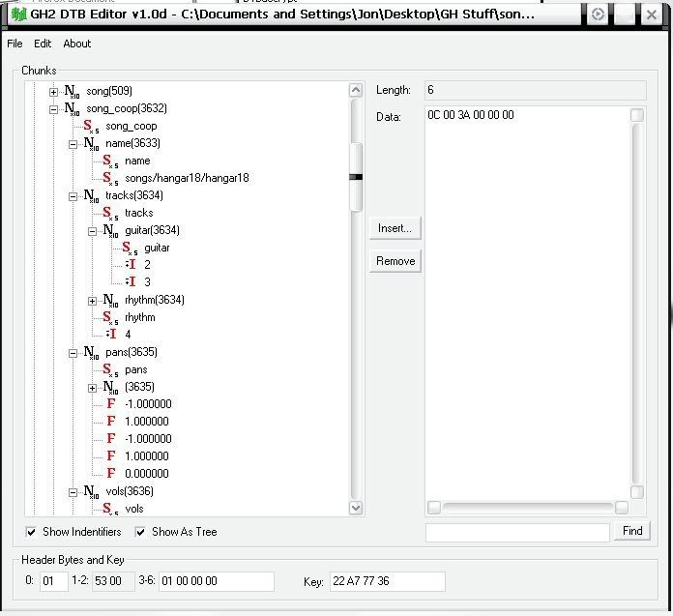Click the node icon beside pans(3635)
Image resolution: width=673 pixels, height=616 pixels.
(x=91, y=352)
